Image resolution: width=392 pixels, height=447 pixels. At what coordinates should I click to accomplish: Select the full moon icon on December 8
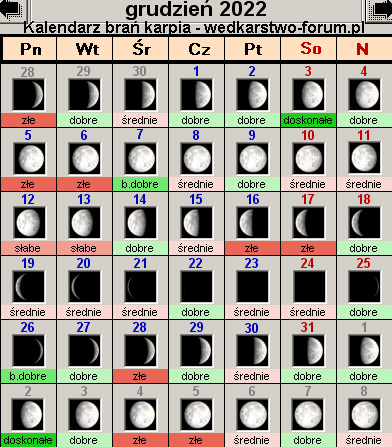click(196, 159)
